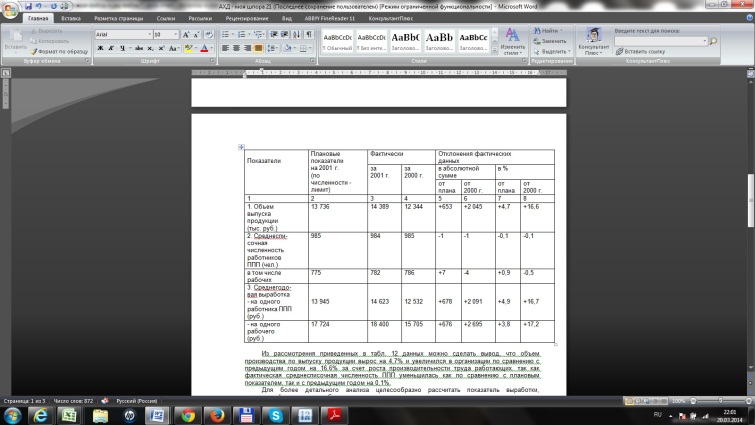Toggle paragraph marks display (¶)

click(309, 35)
